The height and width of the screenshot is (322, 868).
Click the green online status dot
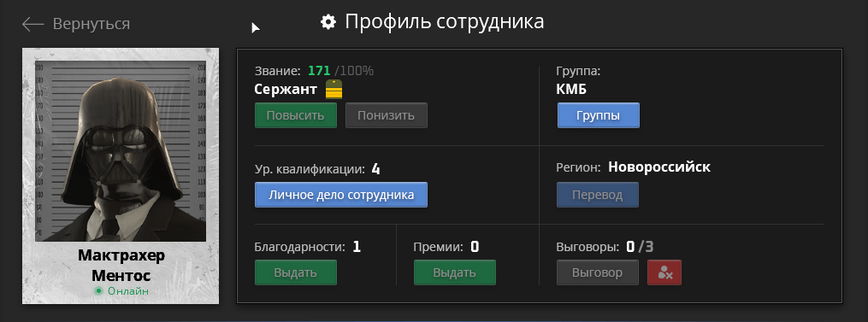pyautogui.click(x=98, y=291)
